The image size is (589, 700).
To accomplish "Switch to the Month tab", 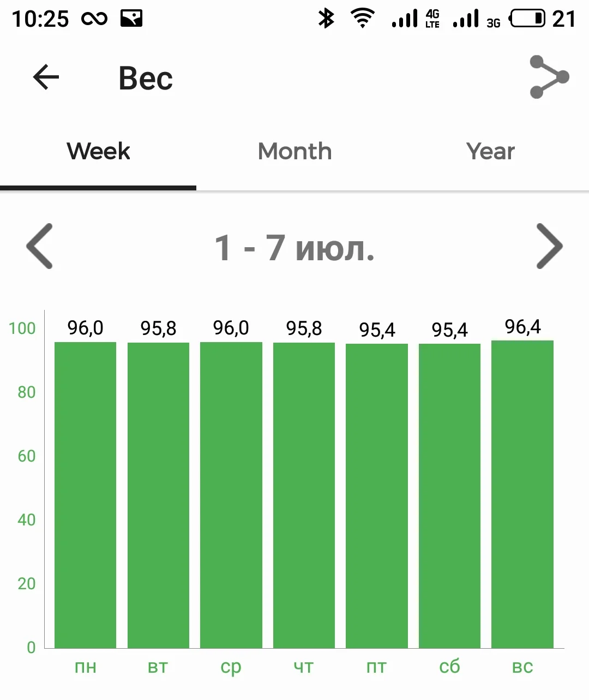I will (294, 152).
